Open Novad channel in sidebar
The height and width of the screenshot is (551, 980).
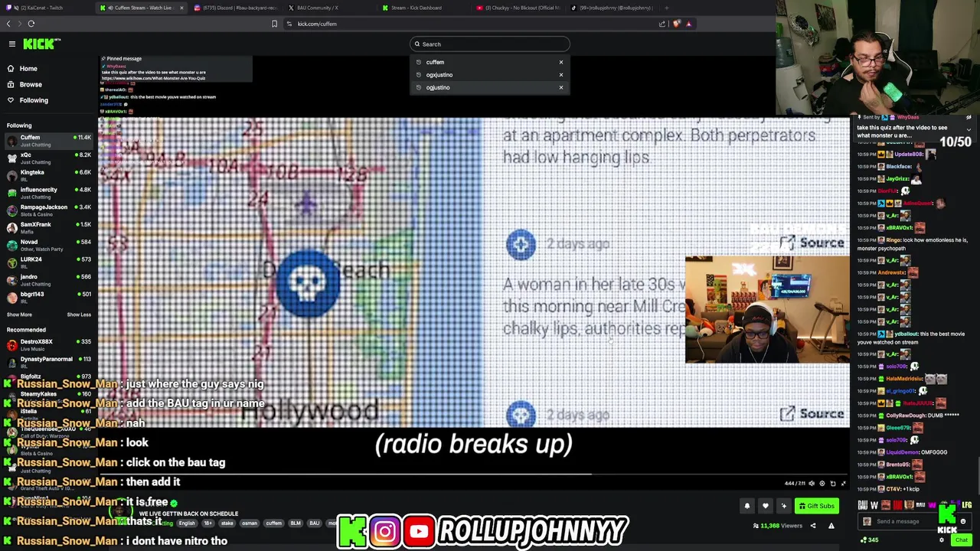point(48,245)
